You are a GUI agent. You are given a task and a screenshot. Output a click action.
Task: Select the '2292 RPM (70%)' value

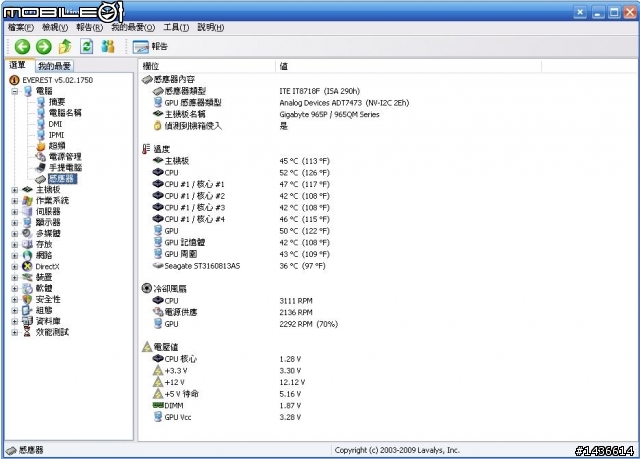(309, 324)
